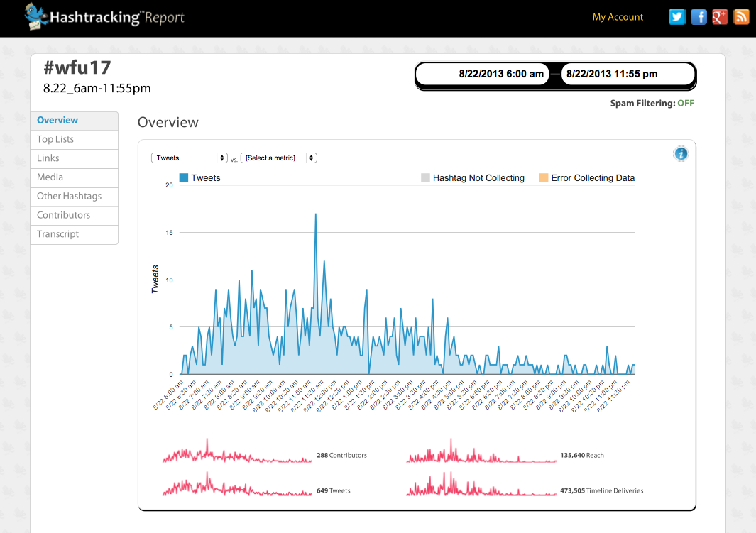
Task: Click the 288 Contributors sparkline chart
Action: [236, 454]
